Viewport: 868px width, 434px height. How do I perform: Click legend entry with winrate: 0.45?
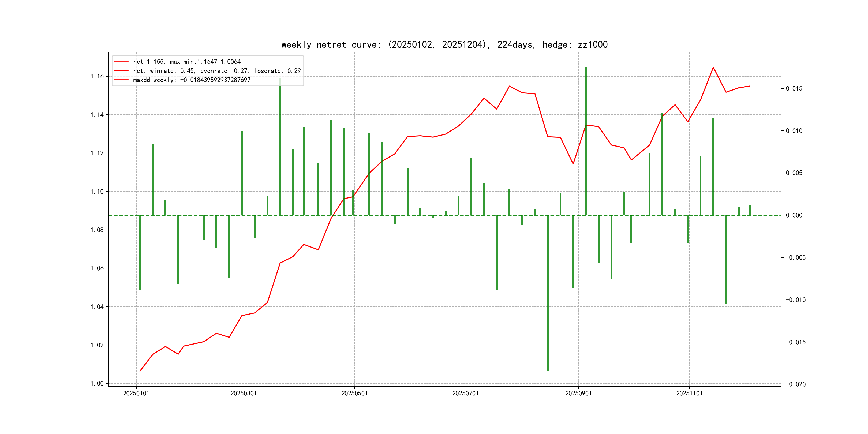coord(217,71)
